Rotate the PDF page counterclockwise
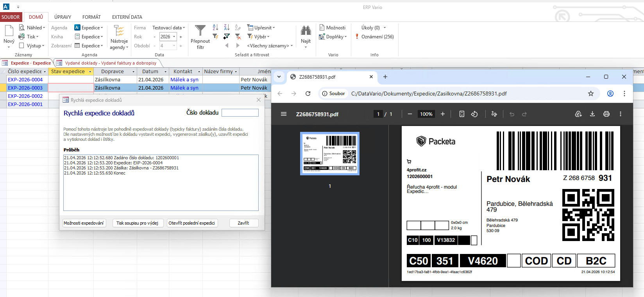 coord(474,114)
